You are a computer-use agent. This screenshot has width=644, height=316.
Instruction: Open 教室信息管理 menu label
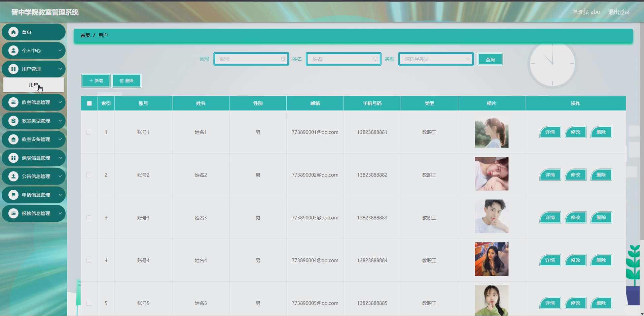36,102
